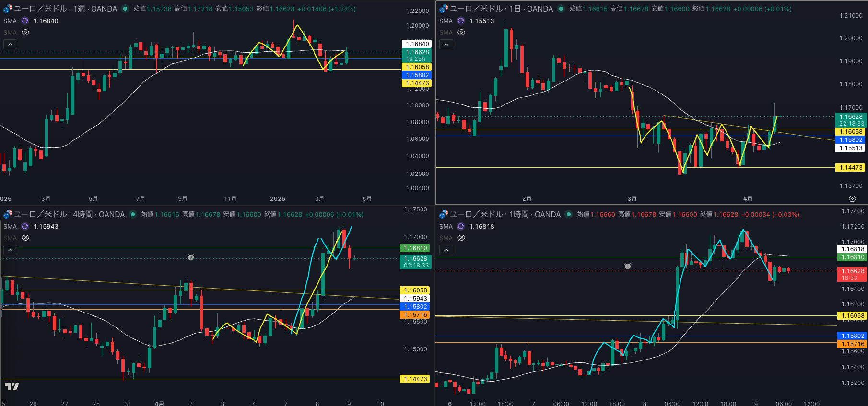Image resolution: width=868 pixels, height=406 pixels.
Task: Click the alarm clock alert icon in 4-hour chart
Action: 191,257
